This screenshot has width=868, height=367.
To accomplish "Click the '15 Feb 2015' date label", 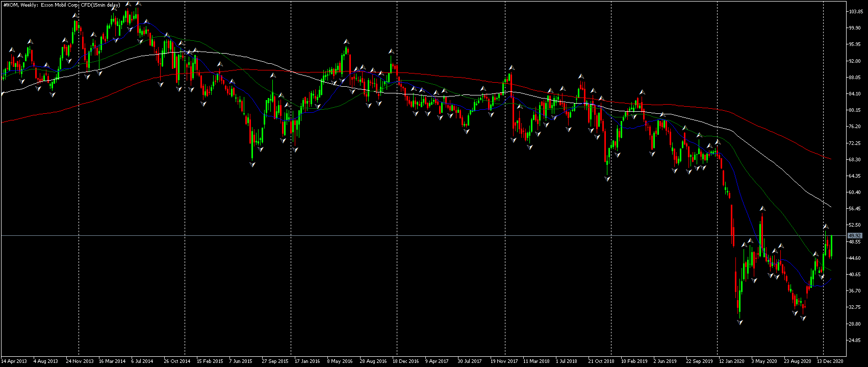I will point(210,361).
